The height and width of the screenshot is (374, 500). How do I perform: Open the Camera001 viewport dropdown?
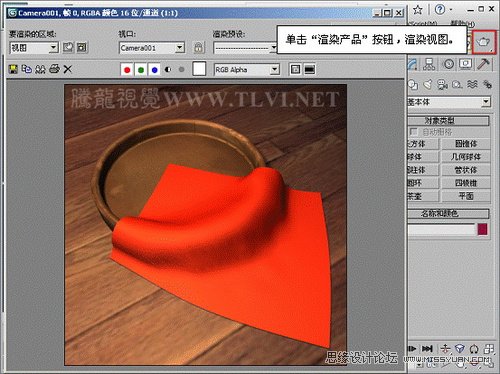[152, 48]
